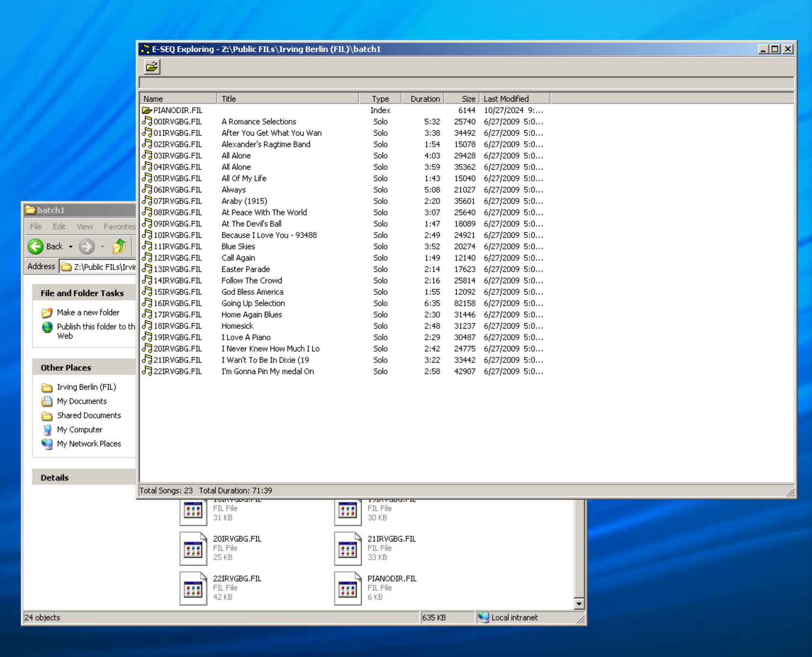
Task: Click the music note icon of 10IRVGBG.FIL
Action: tap(147, 235)
